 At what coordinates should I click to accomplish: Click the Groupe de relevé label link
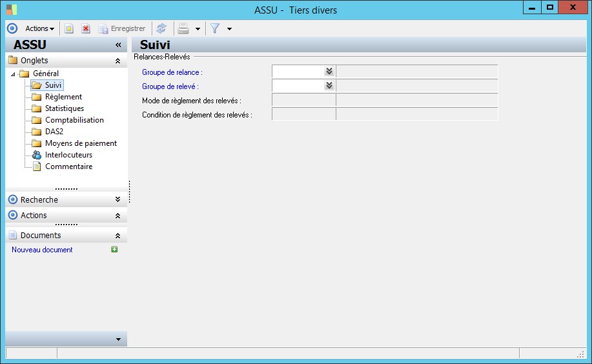tap(170, 86)
